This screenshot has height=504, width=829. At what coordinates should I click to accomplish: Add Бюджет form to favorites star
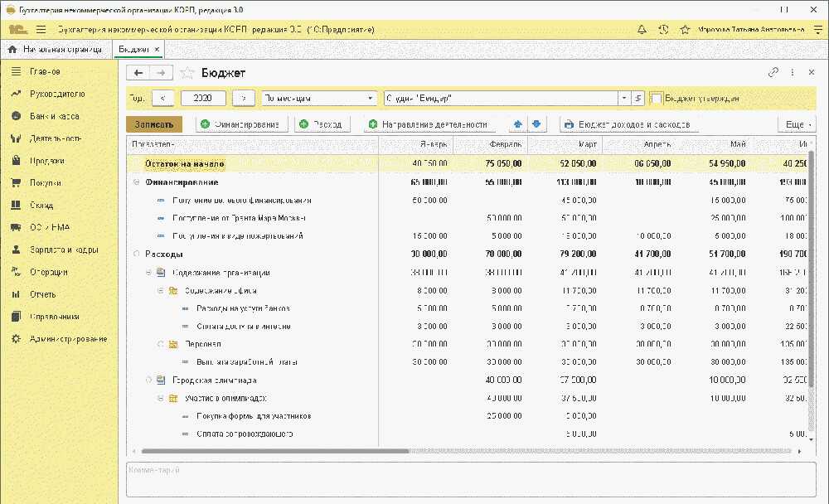click(x=187, y=73)
